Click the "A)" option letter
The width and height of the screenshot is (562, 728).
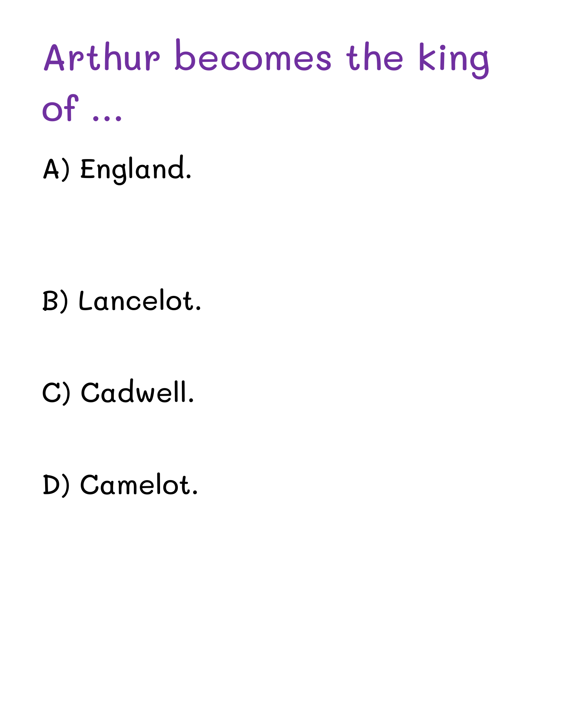[x=56, y=170]
